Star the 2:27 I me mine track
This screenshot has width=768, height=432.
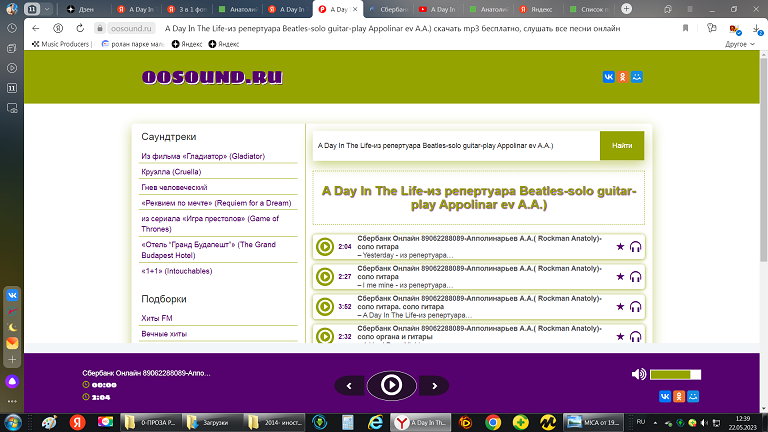pos(620,276)
